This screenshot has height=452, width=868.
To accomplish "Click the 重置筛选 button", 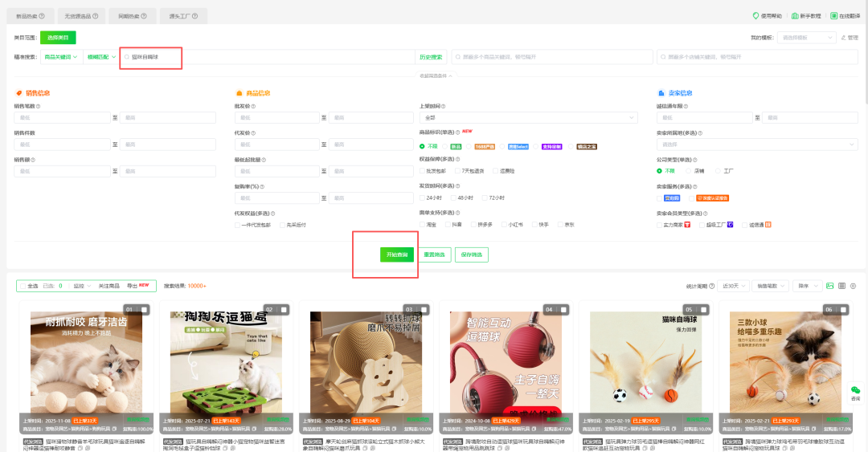I will 434,255.
